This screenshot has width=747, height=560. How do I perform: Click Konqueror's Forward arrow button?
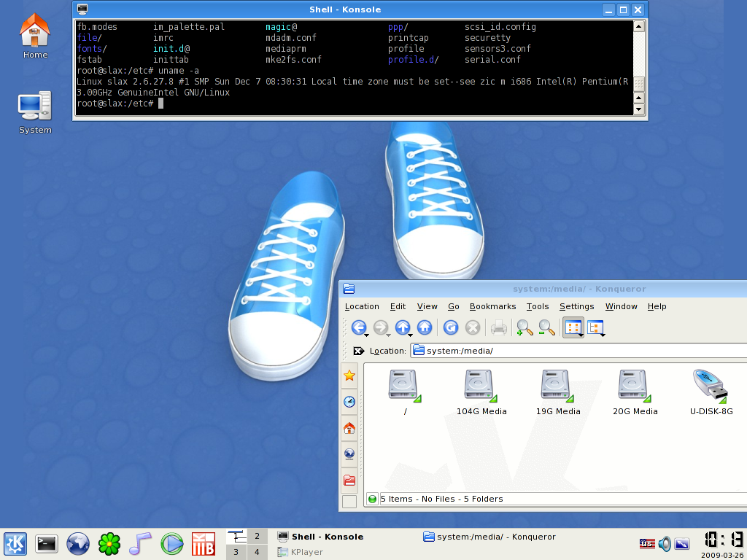coord(379,327)
